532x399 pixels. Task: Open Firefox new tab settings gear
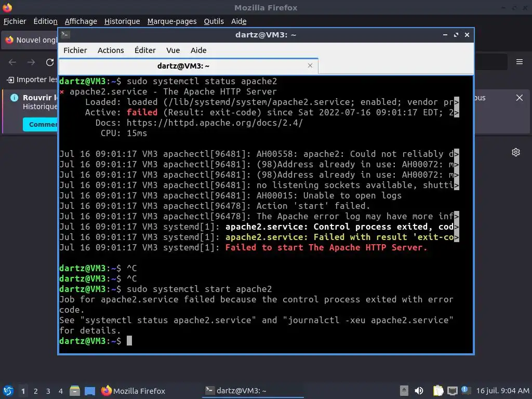[x=516, y=152]
